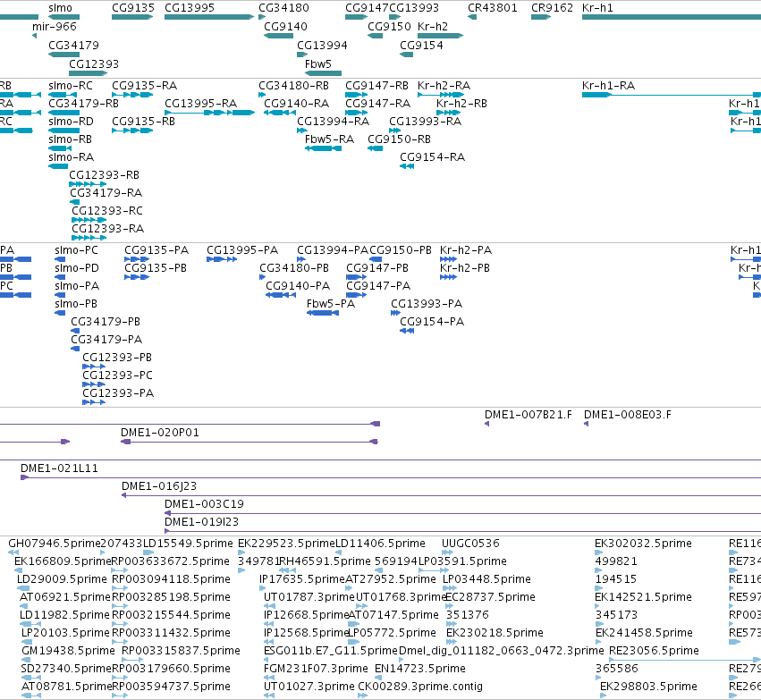Image resolution: width=761 pixels, height=700 pixels.
Task: Select BAC clone DME1-020P01
Action: coord(160,432)
